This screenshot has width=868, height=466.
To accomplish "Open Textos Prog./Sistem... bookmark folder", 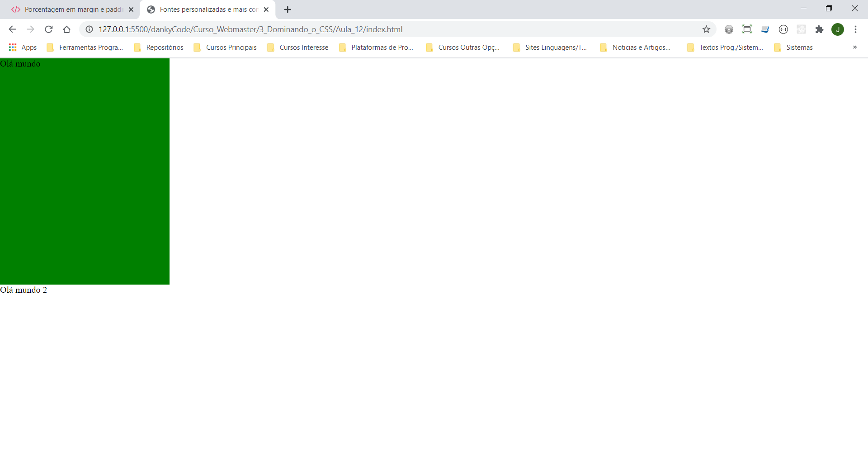I will coord(725,48).
